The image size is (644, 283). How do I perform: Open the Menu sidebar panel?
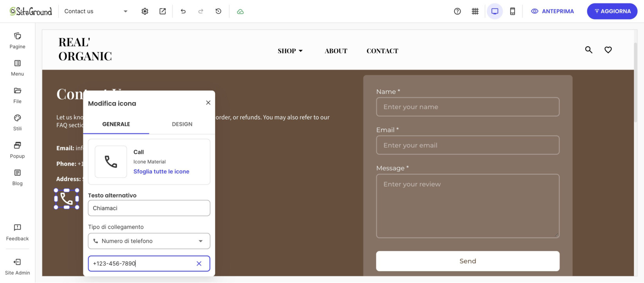(x=17, y=68)
